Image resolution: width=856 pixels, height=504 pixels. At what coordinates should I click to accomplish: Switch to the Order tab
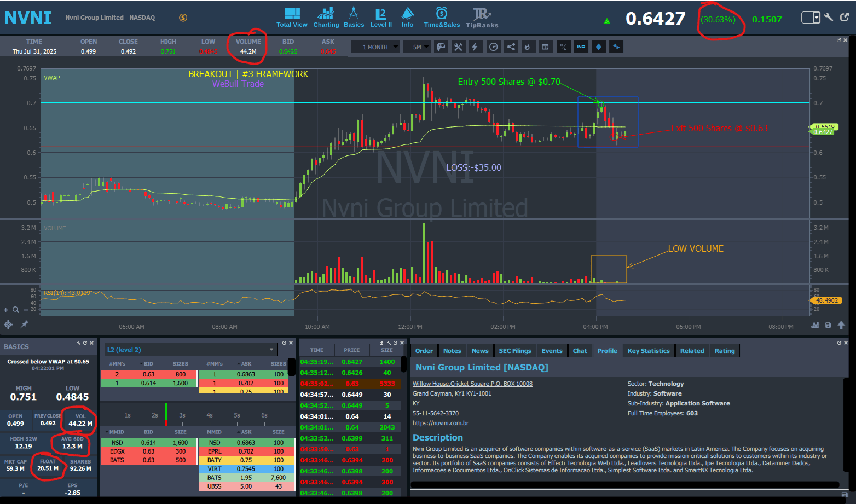[424, 351]
